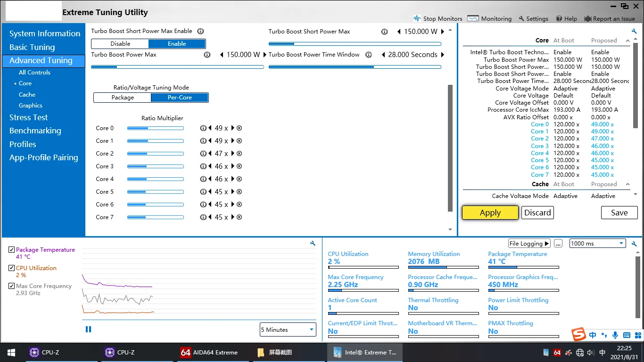Increase the Core 2 ratio with right arrow
Image resolution: width=644 pixels, height=362 pixels.
pyautogui.click(x=232, y=154)
